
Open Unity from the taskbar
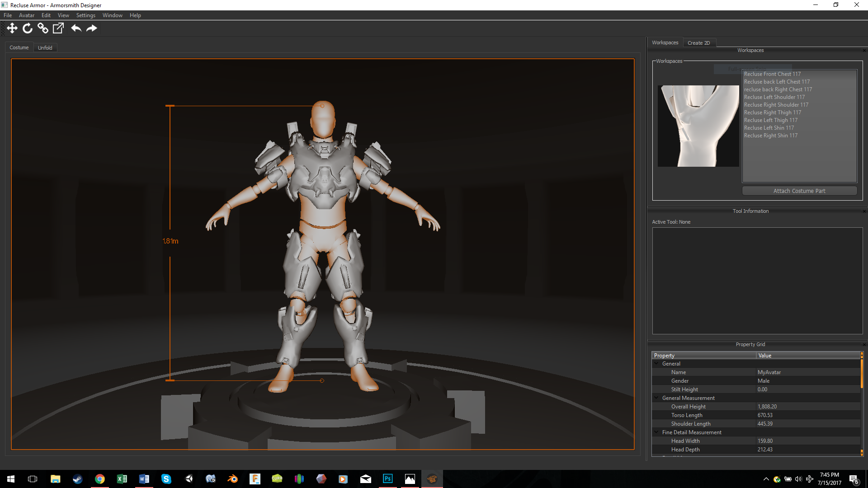tap(189, 479)
